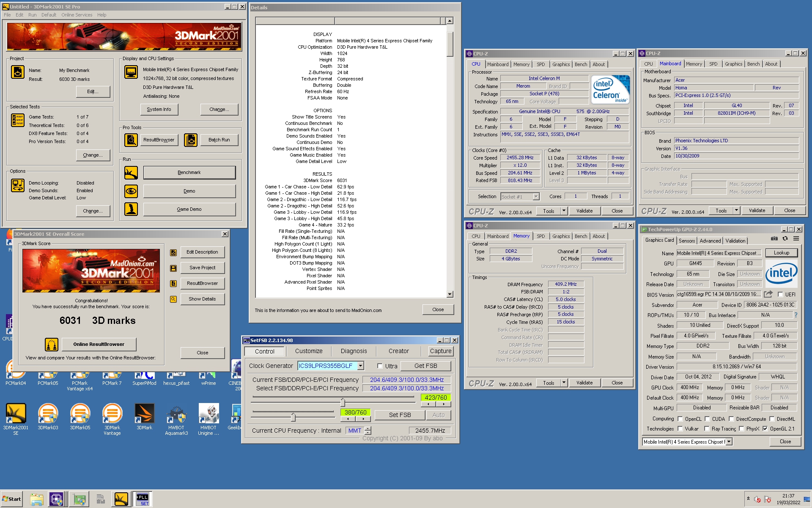The height and width of the screenshot is (508, 812).
Task: Click the Get FSB button
Action: pos(425,366)
